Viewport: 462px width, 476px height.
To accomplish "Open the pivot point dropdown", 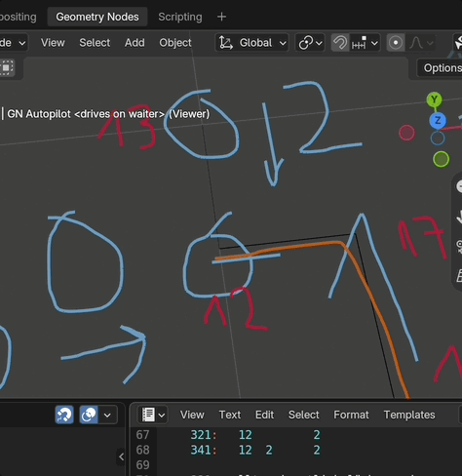I will 310,43.
